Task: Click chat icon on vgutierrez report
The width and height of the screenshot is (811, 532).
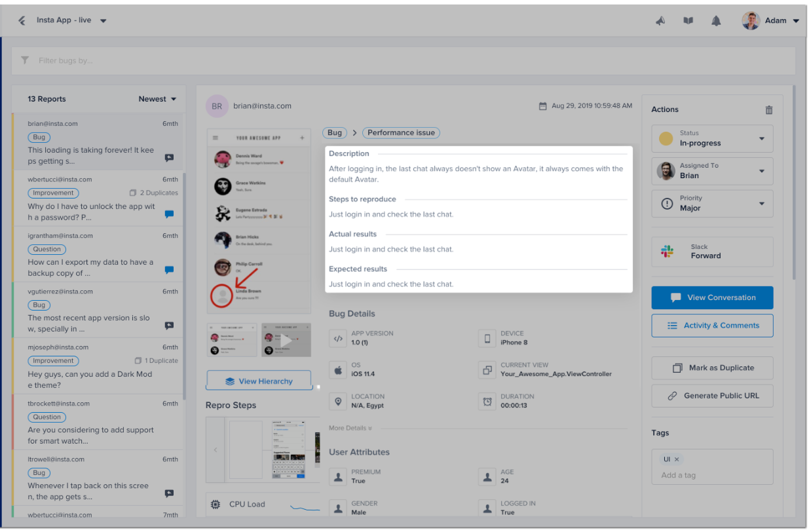Action: pyautogui.click(x=169, y=326)
